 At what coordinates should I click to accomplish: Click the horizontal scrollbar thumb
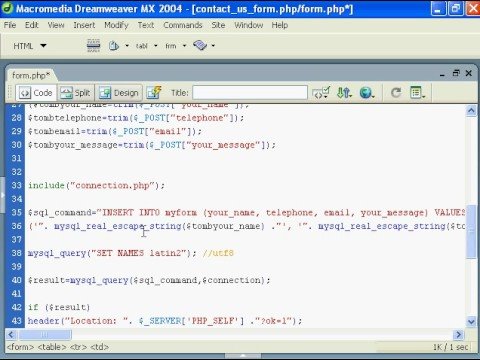coord(45,334)
